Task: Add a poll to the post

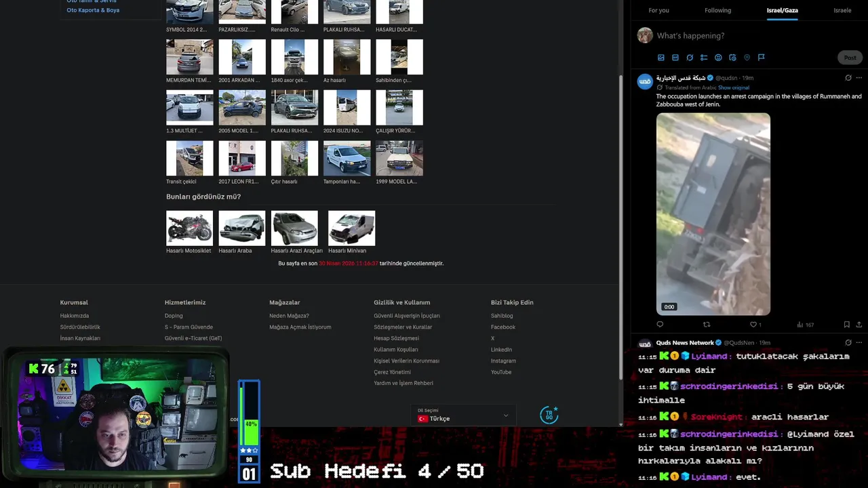Action: [704, 58]
